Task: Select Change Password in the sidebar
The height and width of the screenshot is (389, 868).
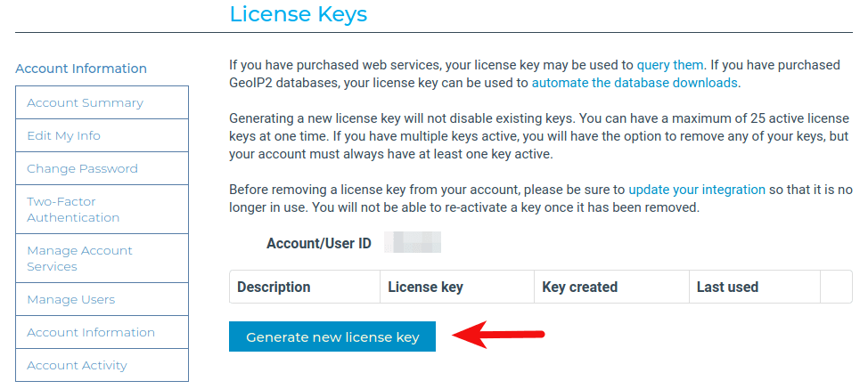Action: pyautogui.click(x=82, y=168)
